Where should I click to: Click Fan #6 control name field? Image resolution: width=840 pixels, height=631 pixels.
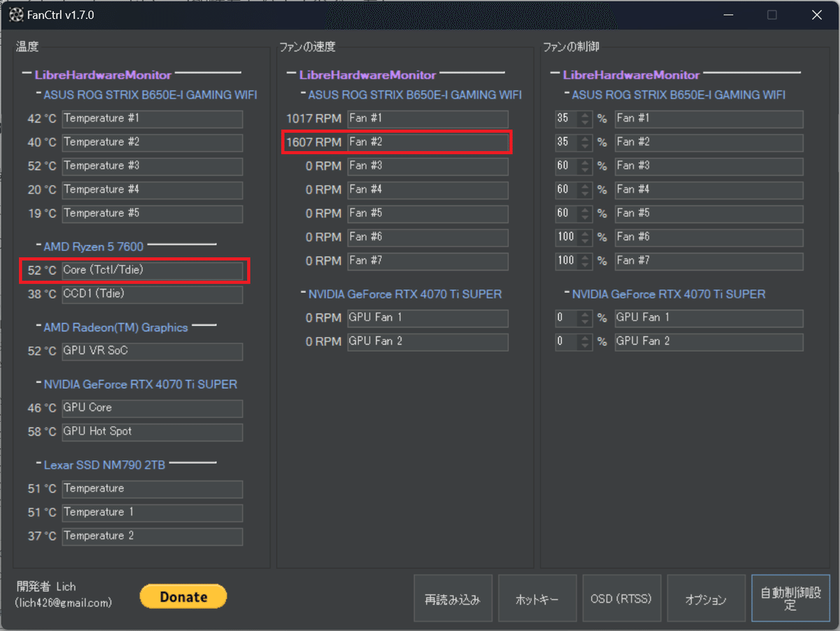pos(709,237)
